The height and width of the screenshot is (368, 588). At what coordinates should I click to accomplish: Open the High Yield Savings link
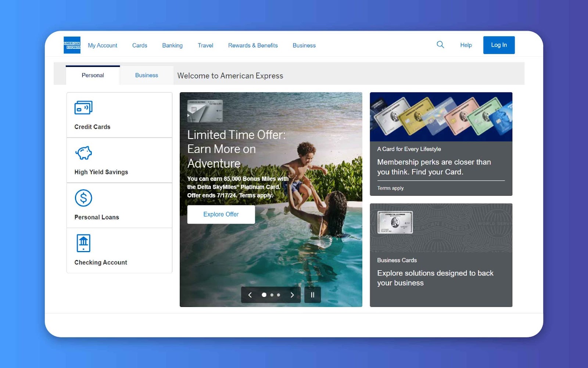click(101, 172)
